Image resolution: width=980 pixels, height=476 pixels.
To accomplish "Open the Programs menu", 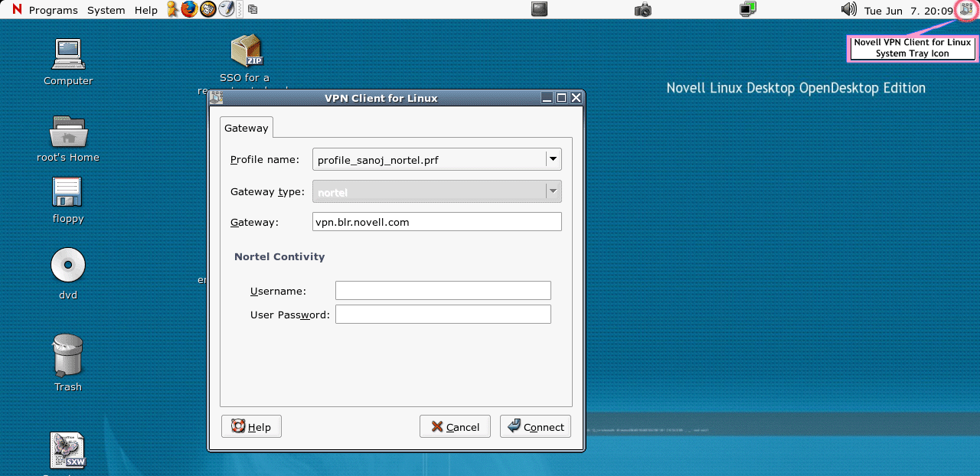I will [53, 10].
